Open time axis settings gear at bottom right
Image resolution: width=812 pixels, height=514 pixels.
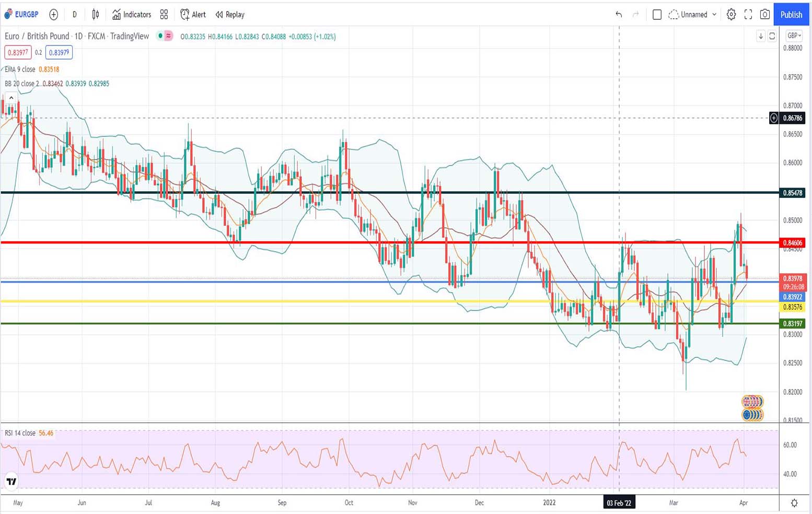(794, 503)
